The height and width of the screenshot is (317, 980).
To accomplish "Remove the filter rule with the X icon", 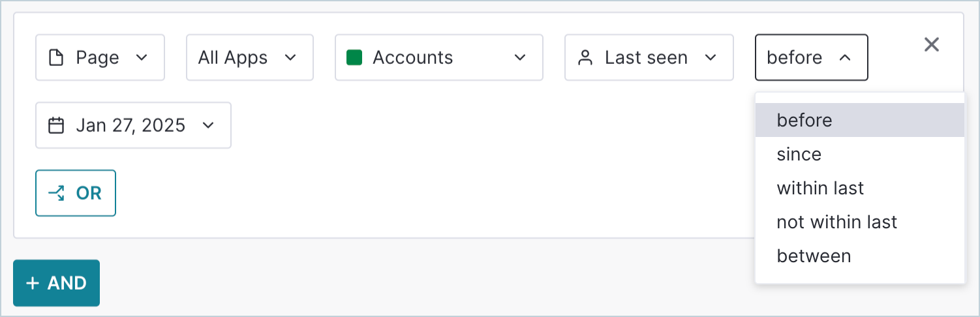I will click(x=932, y=44).
